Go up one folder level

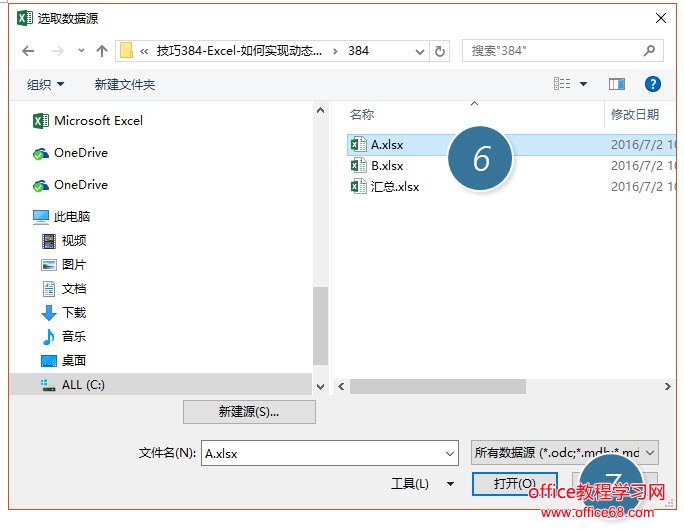click(x=102, y=51)
